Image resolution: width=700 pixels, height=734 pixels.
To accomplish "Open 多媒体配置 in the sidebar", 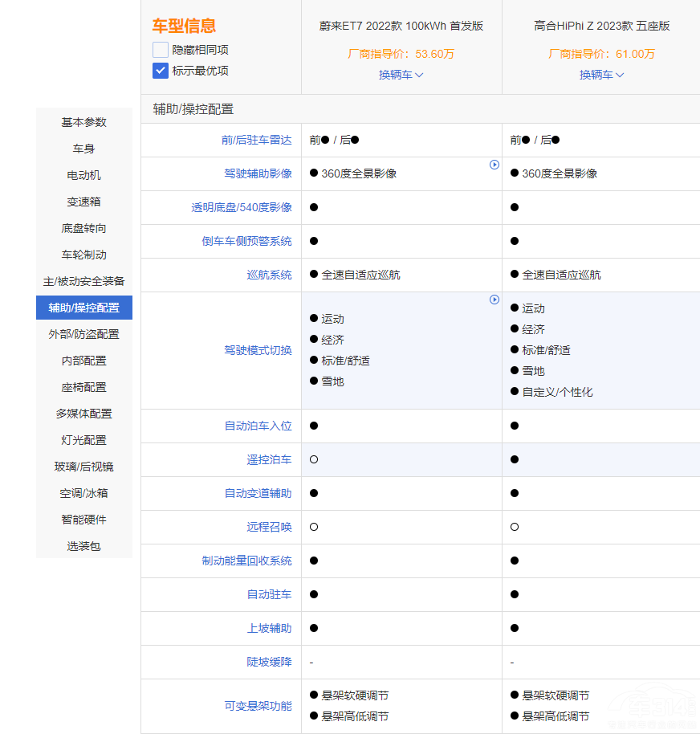I will tap(84, 414).
